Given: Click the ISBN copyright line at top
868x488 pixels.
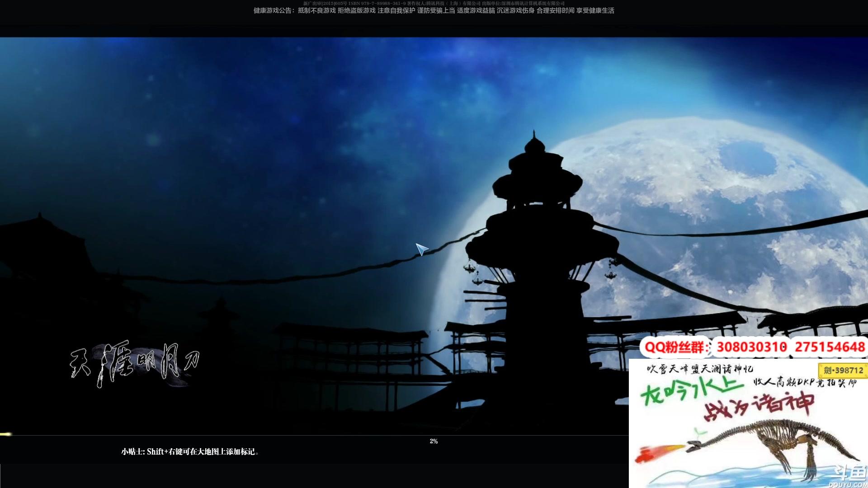Looking at the screenshot, I should (x=433, y=3).
